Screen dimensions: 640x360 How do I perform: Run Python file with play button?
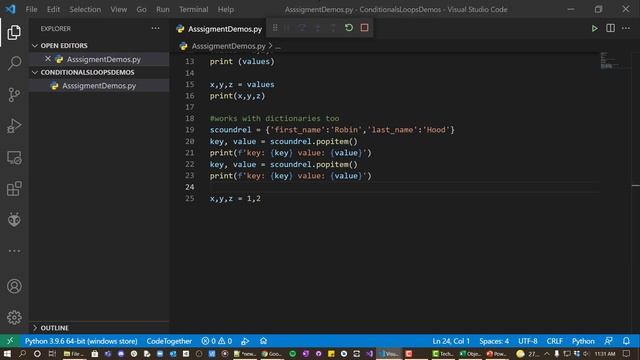click(594, 28)
